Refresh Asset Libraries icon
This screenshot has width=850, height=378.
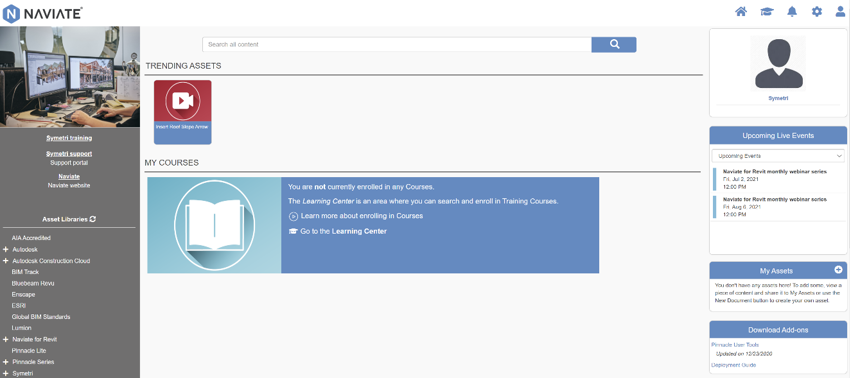[93, 219]
